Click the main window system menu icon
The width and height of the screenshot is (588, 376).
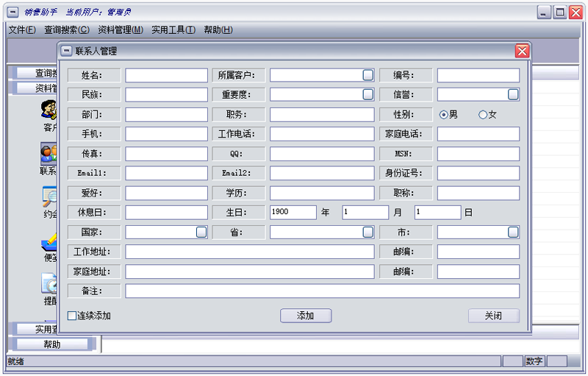[x=12, y=13]
